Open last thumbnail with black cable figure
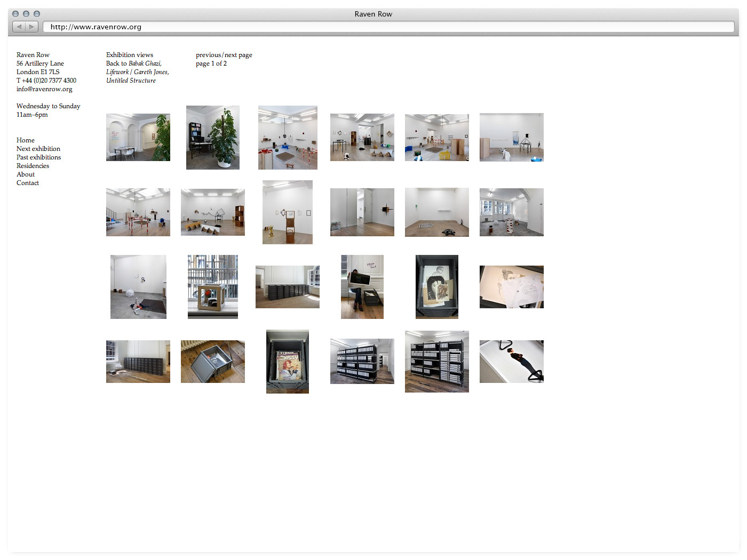The image size is (747, 560). [511, 362]
